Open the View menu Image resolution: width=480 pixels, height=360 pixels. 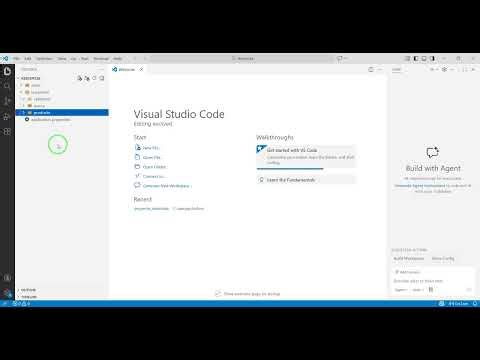(x=62, y=58)
